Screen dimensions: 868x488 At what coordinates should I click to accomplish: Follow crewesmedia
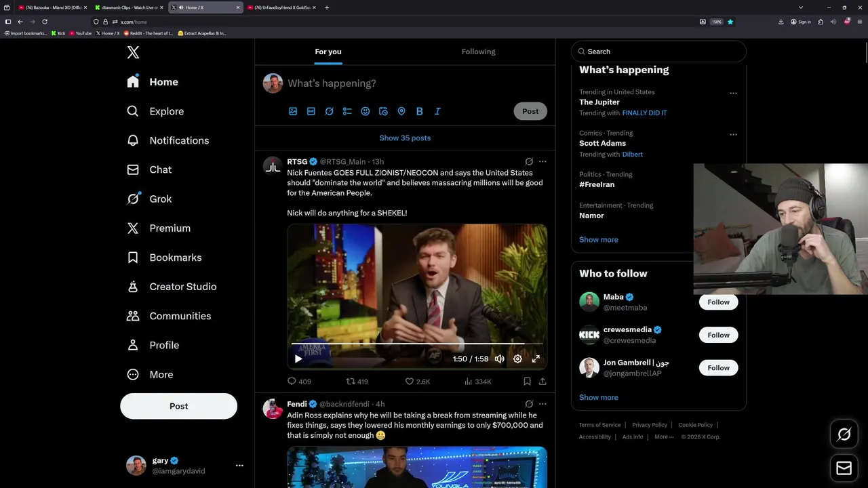718,335
